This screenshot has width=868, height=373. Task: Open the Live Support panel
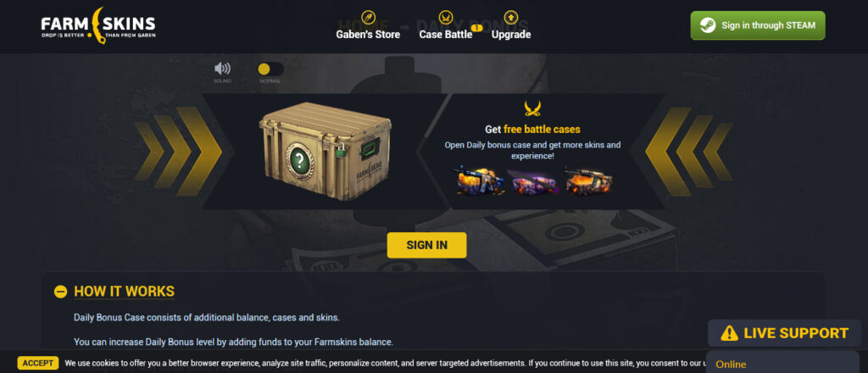(784, 333)
